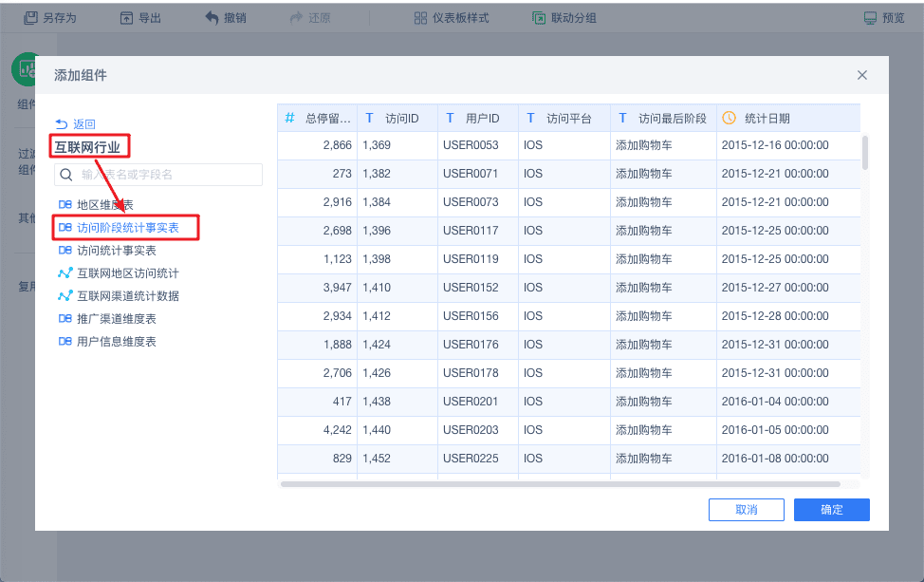
Task: Select the 互联网渠道统计数据 dataset
Action: (128, 296)
